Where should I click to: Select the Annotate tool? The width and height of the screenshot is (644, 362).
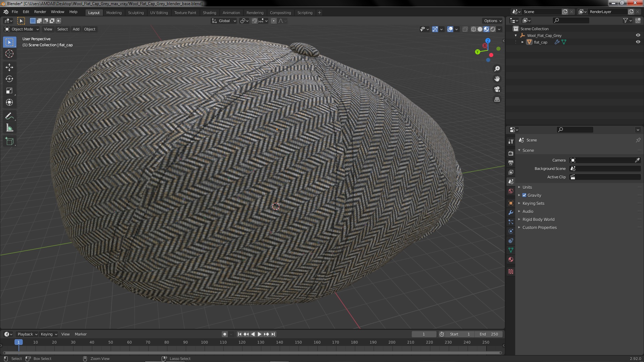[x=9, y=116]
